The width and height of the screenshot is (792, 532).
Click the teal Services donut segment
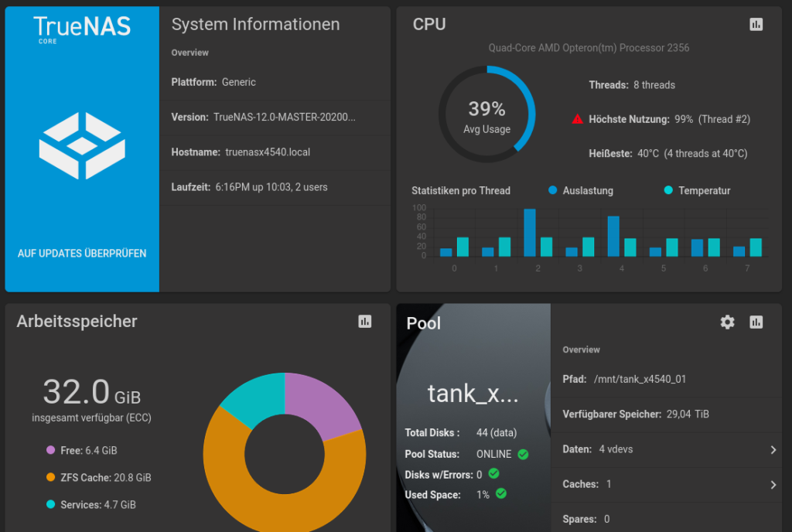click(258, 399)
